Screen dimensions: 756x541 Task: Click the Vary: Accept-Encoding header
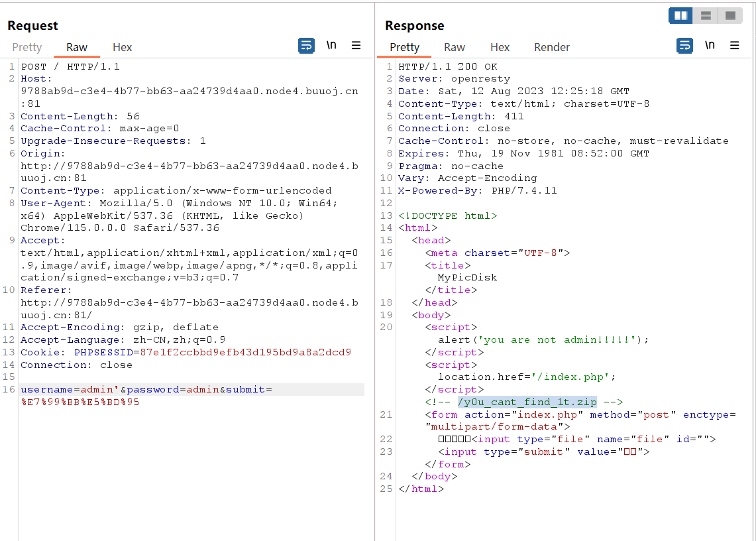point(468,178)
